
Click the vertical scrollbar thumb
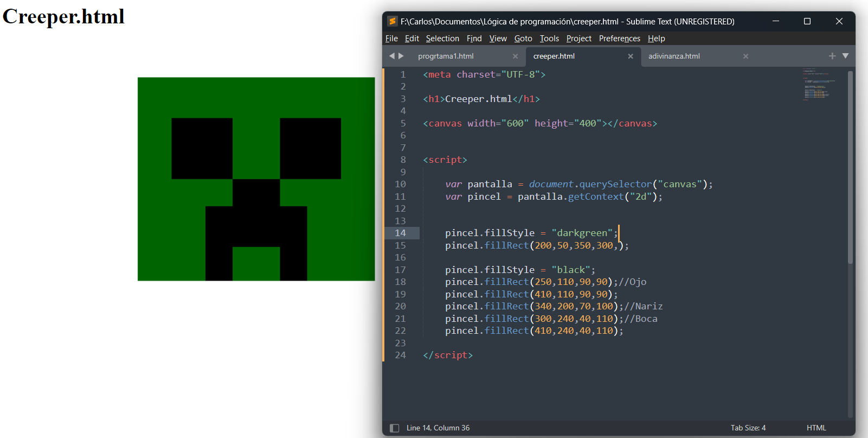pyautogui.click(x=850, y=167)
